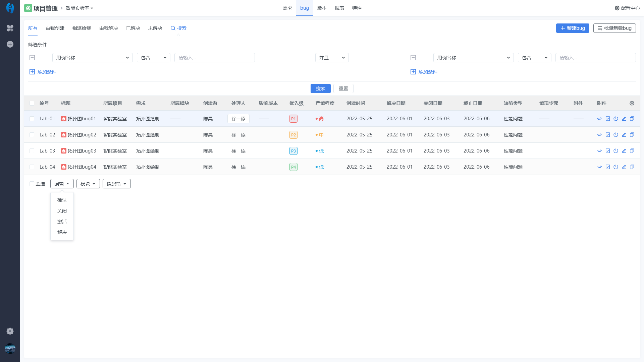Click the power icon in the Lab-01 row

point(616,119)
